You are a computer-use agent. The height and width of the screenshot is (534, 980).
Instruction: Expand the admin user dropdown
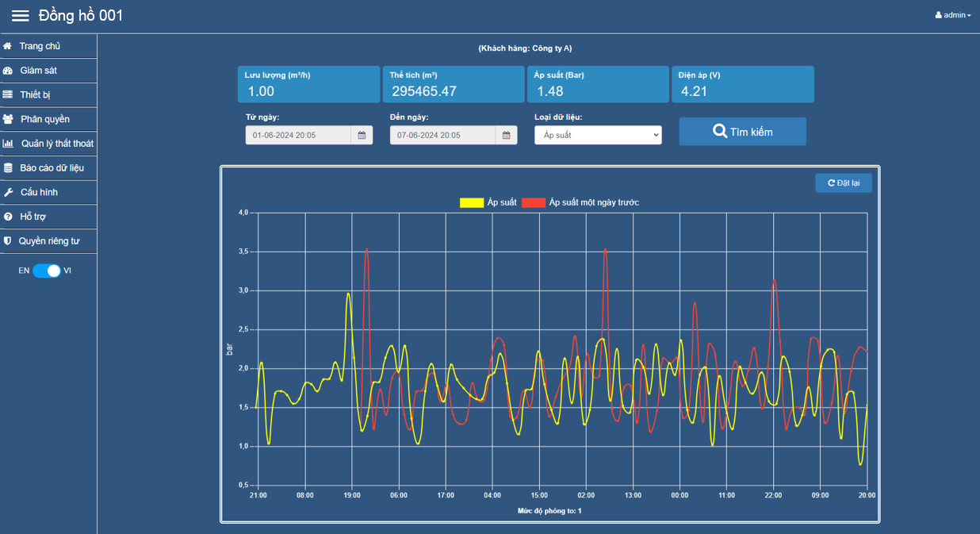click(953, 15)
